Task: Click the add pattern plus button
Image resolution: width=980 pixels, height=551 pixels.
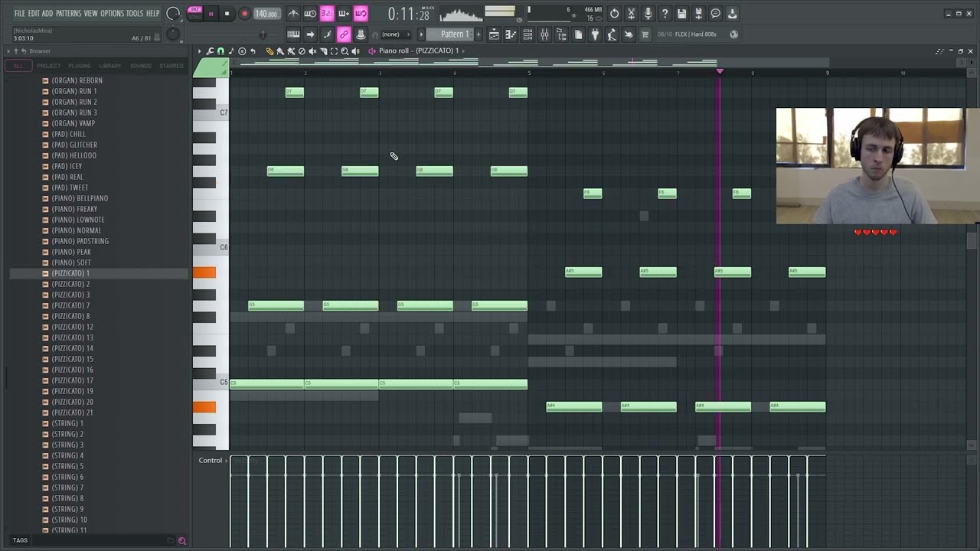Action: (479, 34)
